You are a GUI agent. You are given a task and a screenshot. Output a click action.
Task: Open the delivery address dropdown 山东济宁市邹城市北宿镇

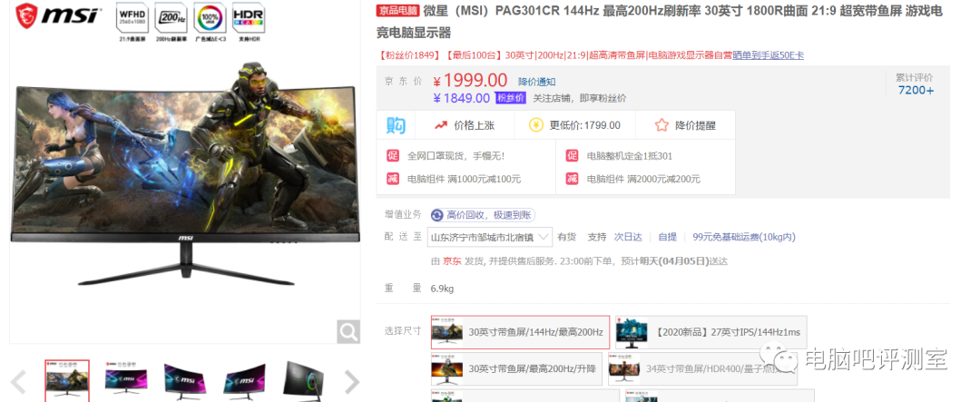[490, 237]
